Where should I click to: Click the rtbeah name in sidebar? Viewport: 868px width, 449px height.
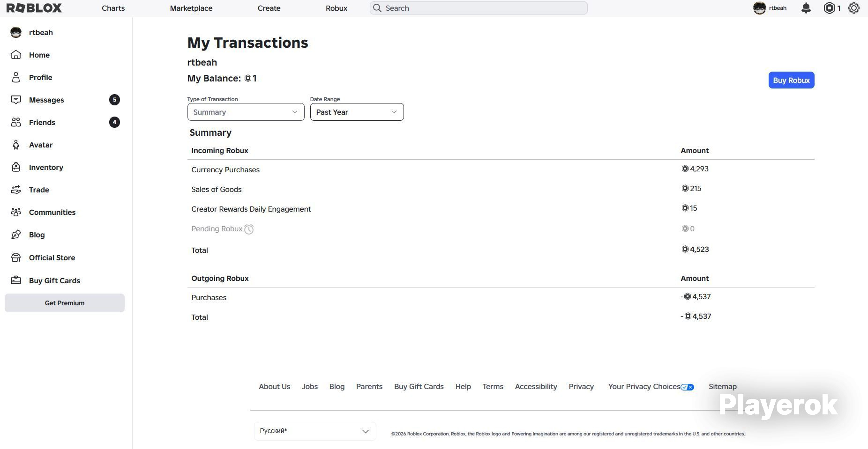coord(41,32)
